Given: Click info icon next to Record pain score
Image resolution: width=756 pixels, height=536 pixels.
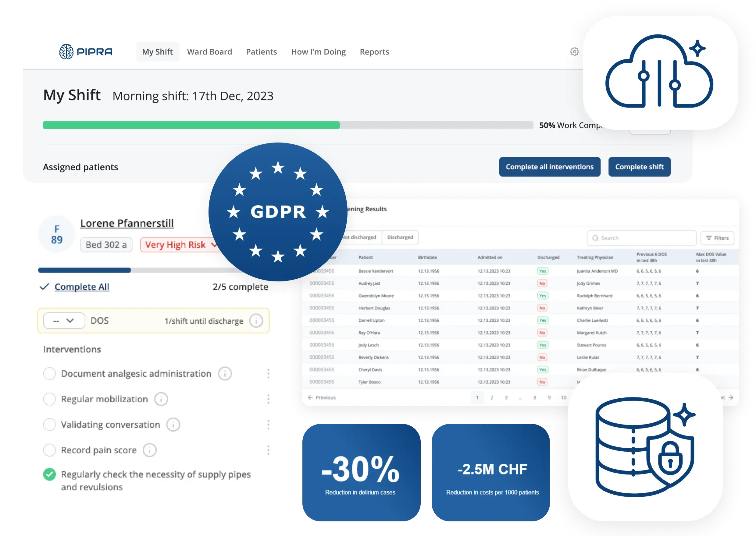Looking at the screenshot, I should (x=150, y=450).
